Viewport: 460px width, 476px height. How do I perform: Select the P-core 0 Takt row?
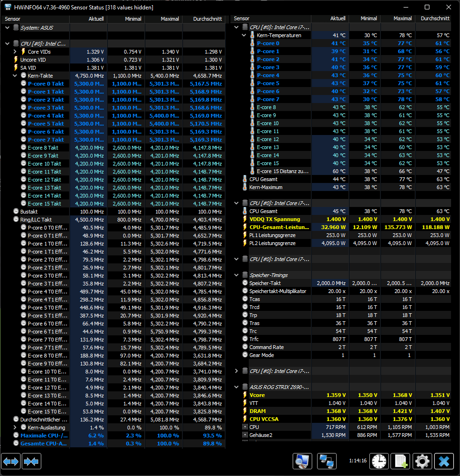(113, 83)
